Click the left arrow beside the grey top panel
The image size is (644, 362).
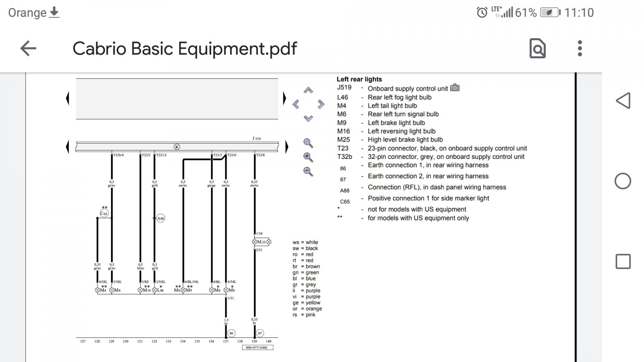pos(68,99)
